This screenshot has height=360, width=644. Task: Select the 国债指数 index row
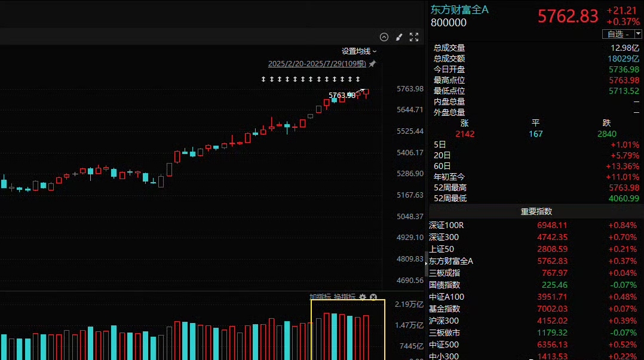536,285
